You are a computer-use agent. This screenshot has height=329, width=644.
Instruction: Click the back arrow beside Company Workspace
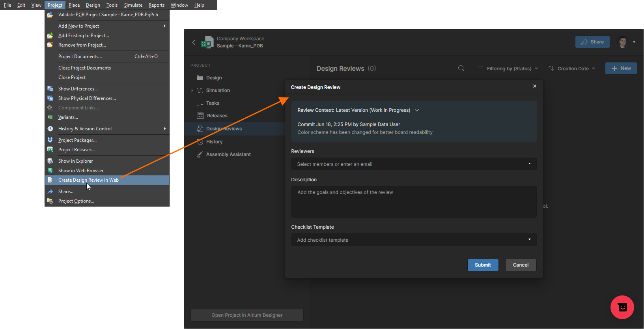click(194, 42)
